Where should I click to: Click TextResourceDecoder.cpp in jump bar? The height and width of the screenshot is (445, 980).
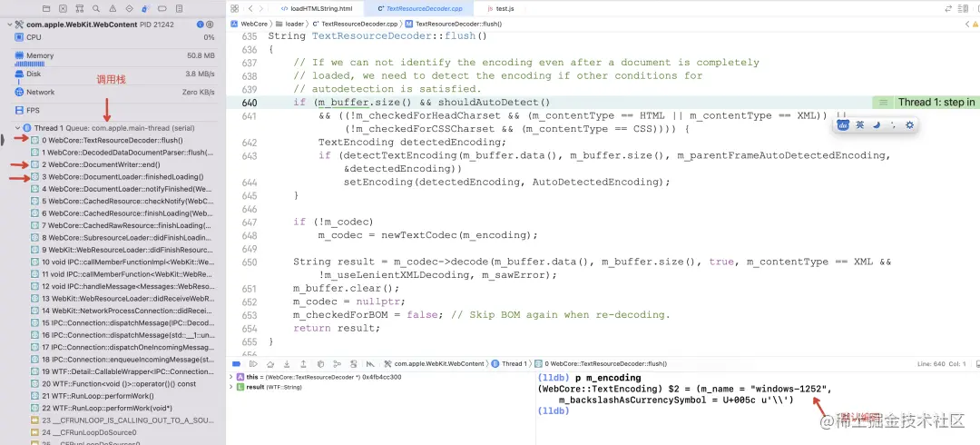pyautogui.click(x=355, y=24)
